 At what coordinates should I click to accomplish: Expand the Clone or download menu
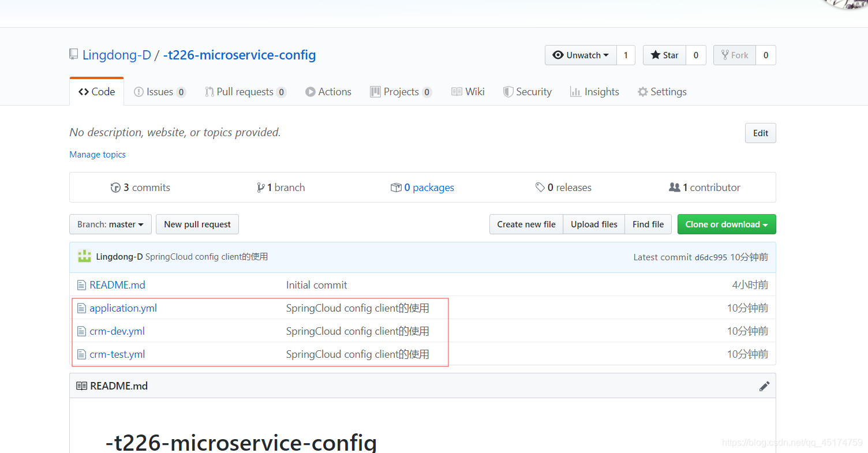pyautogui.click(x=727, y=224)
